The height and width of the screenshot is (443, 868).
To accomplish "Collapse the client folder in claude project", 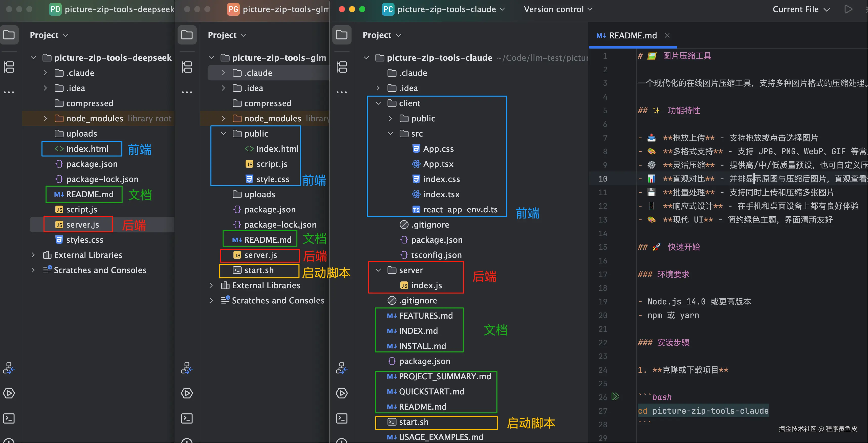I will point(378,103).
